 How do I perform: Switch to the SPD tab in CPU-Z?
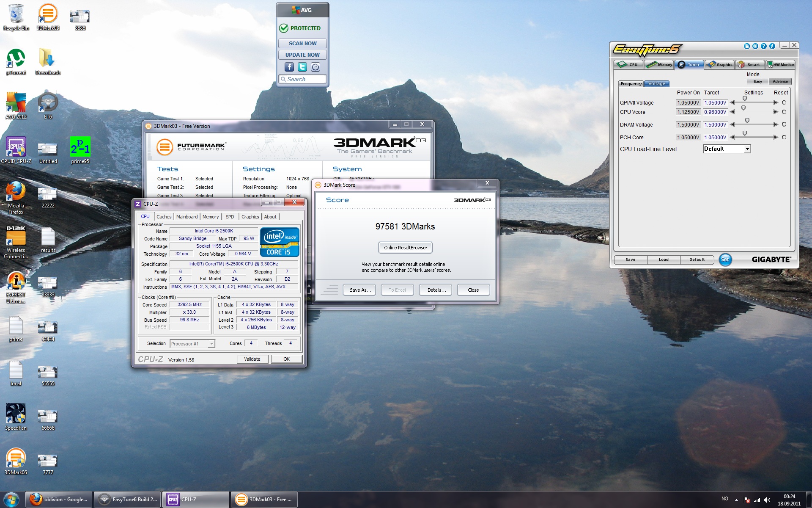coord(230,217)
